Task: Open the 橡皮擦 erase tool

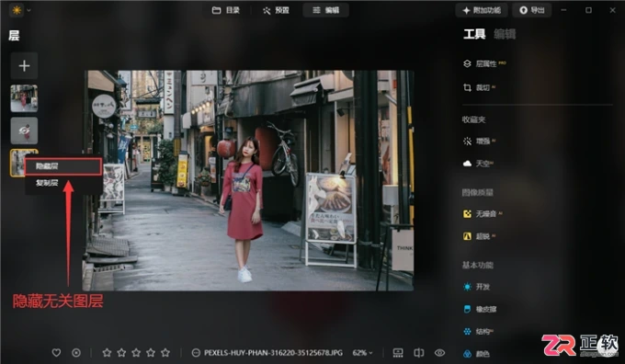Action: [x=480, y=310]
